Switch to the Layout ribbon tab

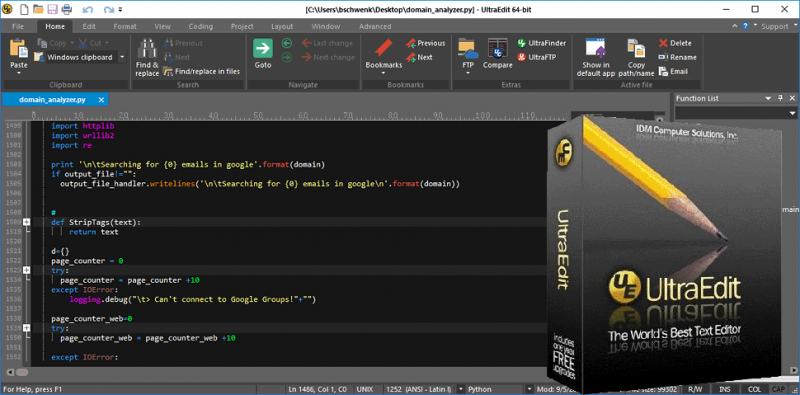coord(282,27)
